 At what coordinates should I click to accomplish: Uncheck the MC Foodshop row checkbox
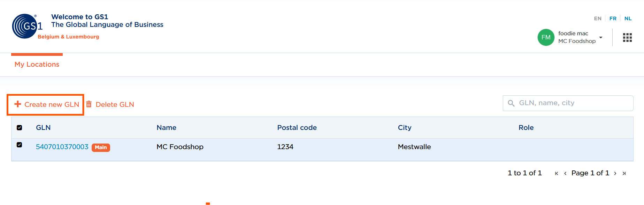click(x=20, y=145)
